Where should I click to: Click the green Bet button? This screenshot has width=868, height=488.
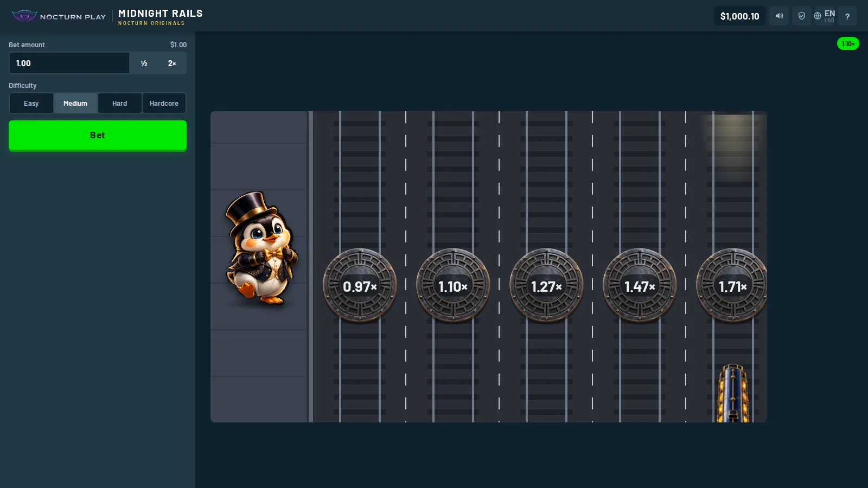(98, 135)
